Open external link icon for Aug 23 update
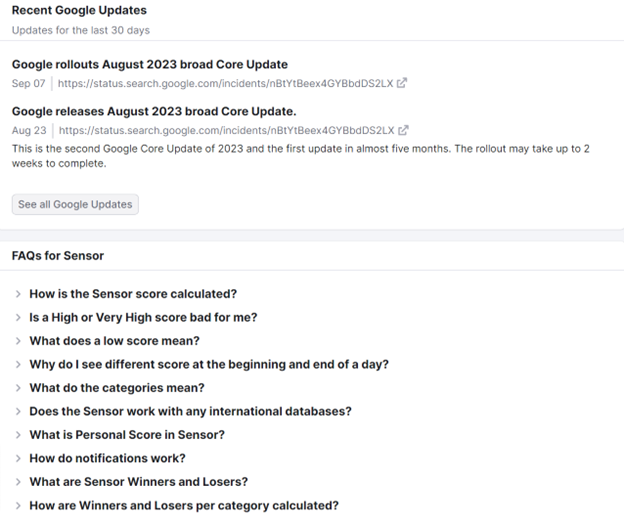The height and width of the screenshot is (524, 624). tap(403, 130)
